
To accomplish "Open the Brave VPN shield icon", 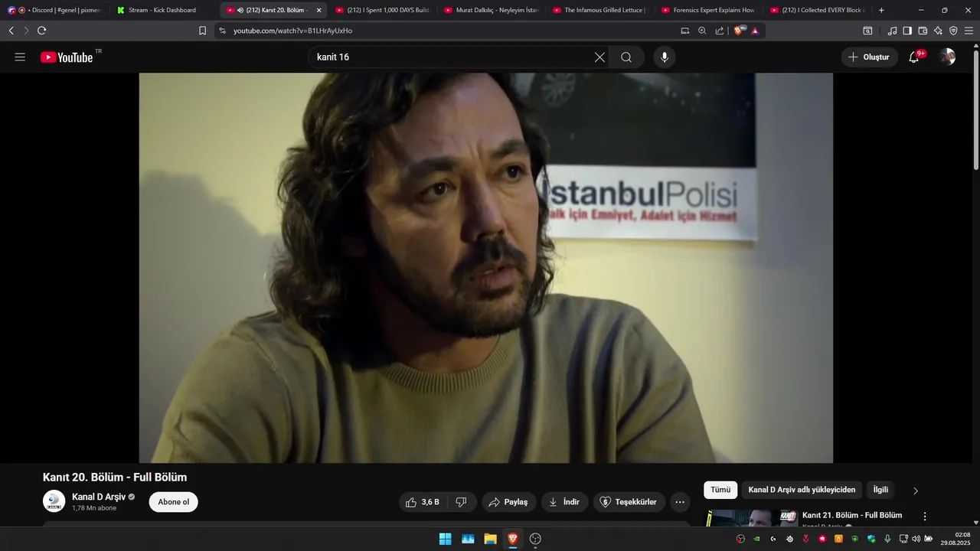I will [x=953, y=31].
